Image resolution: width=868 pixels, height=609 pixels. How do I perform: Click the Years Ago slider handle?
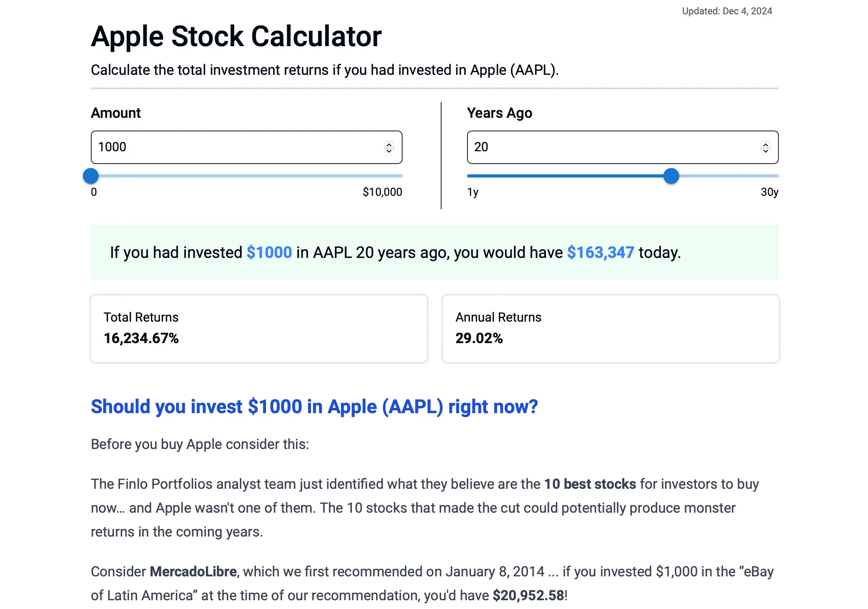coord(672,176)
